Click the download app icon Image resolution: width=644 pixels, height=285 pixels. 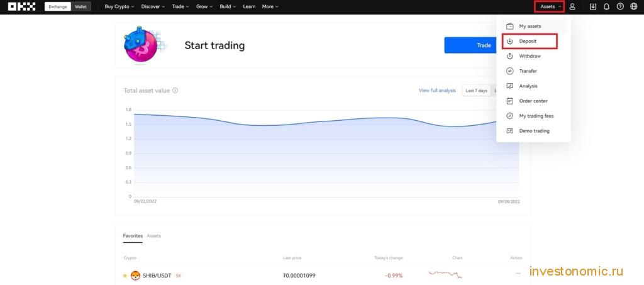click(592, 6)
